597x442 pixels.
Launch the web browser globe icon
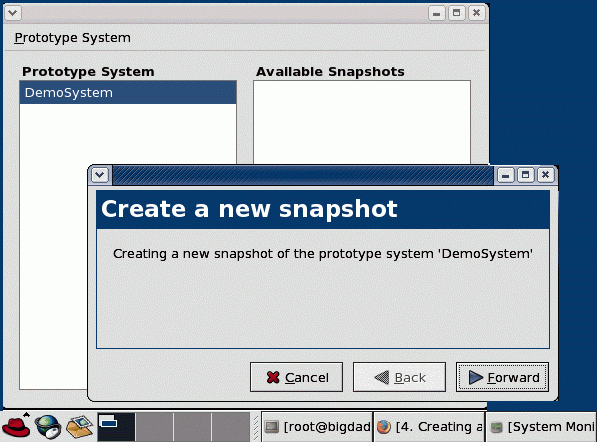48,427
